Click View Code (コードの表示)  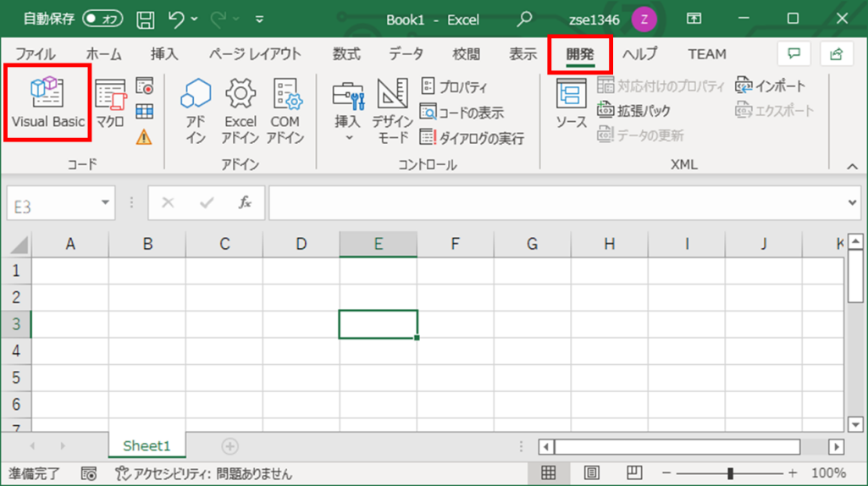[462, 113]
